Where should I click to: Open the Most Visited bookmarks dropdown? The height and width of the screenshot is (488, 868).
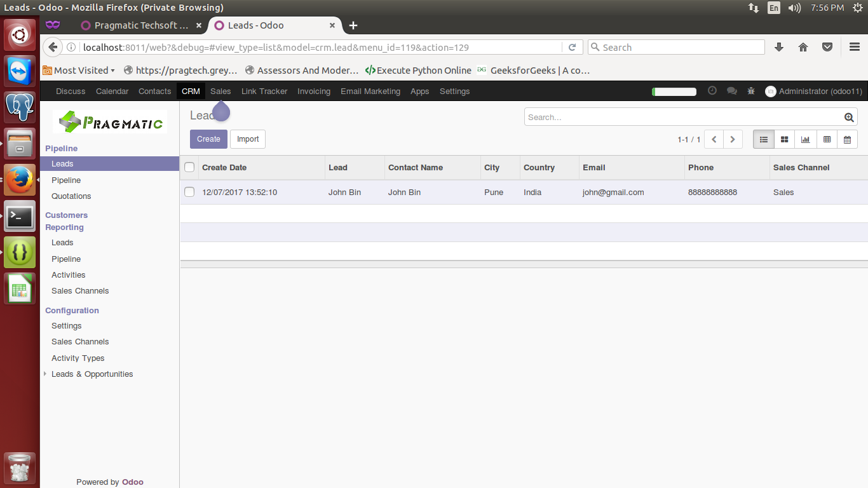(x=79, y=71)
